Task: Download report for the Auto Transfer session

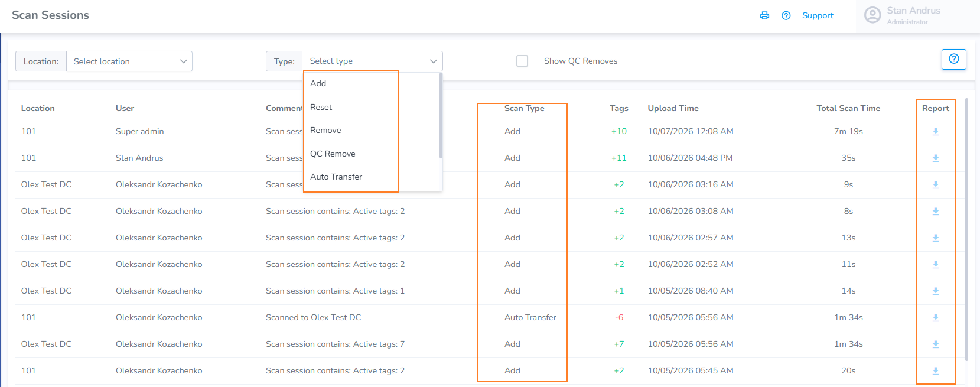Action: [x=936, y=318]
